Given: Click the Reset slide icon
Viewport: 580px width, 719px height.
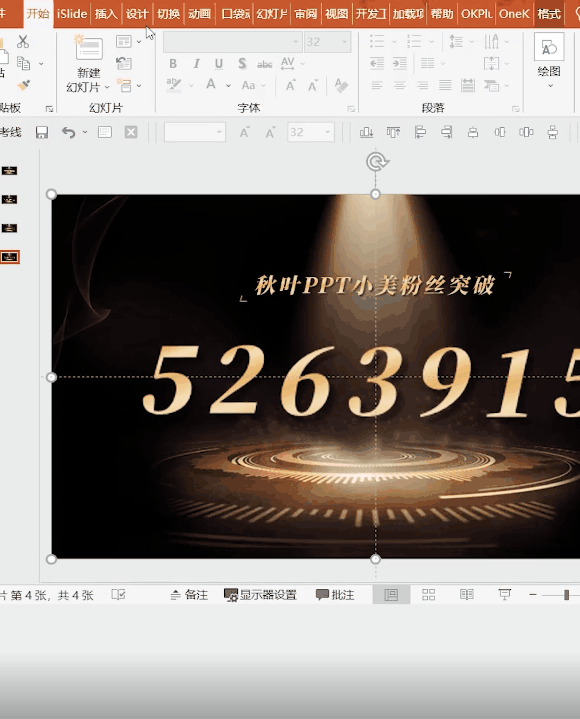Looking at the screenshot, I should pos(124,63).
